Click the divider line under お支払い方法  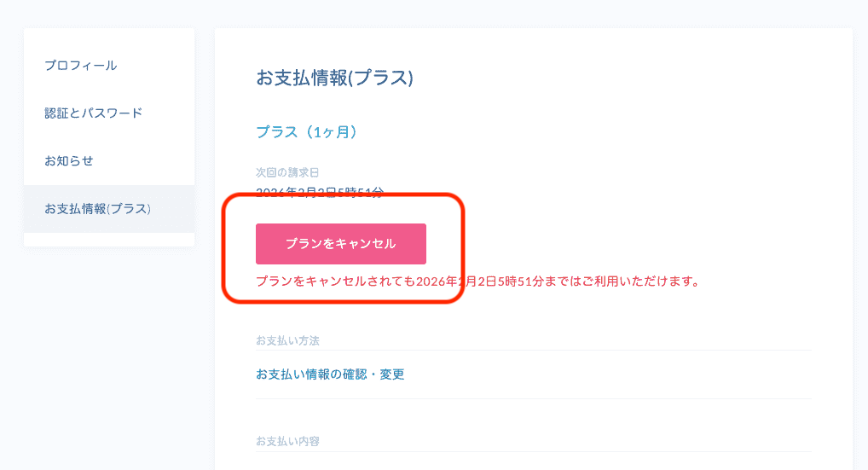533,351
